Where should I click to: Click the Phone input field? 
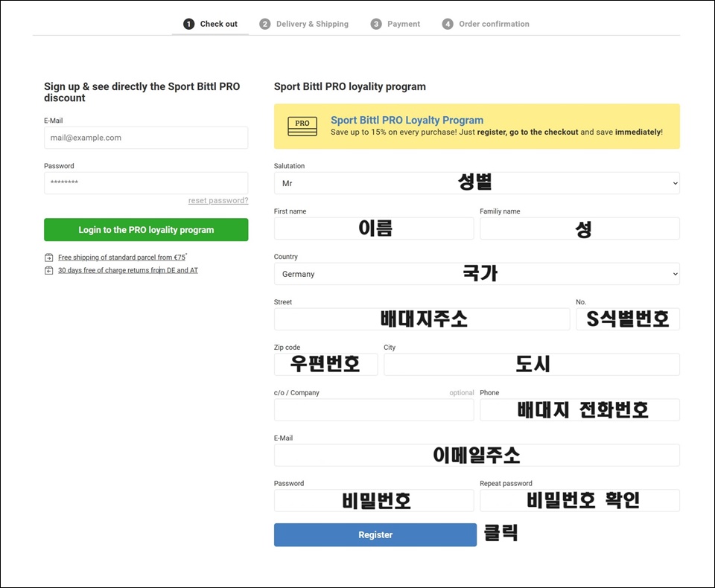[579, 410]
